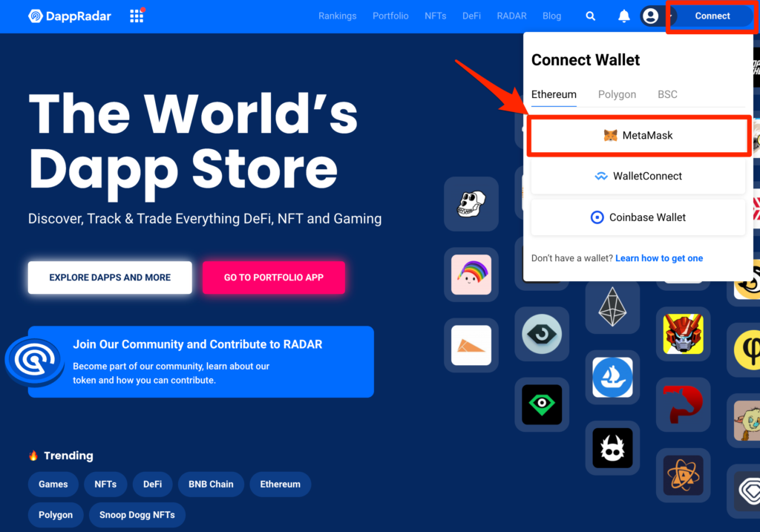The width and height of the screenshot is (760, 532).
Task: Open the rainbow character dapp icon
Action: pyautogui.click(x=471, y=275)
